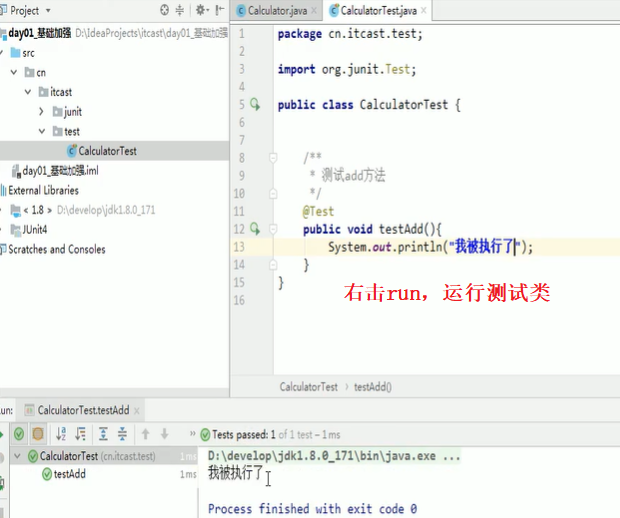Click the collapse all icon in Project panel header
The width and height of the screenshot is (620, 518).
point(180,10)
